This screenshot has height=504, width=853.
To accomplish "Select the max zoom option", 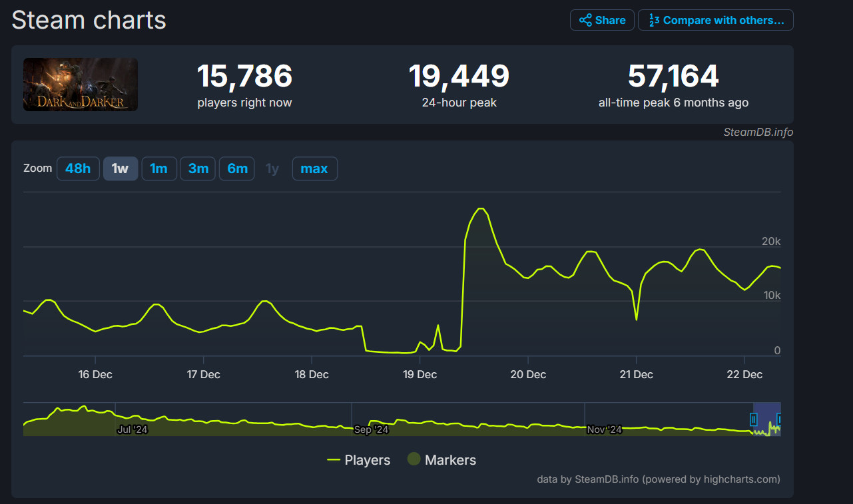I will [x=314, y=168].
